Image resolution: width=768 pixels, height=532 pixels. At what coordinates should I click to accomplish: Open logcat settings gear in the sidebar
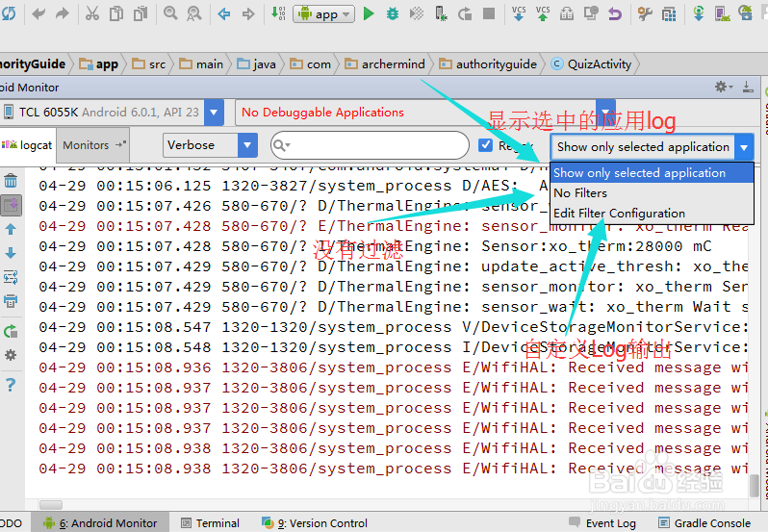pyautogui.click(x=11, y=355)
